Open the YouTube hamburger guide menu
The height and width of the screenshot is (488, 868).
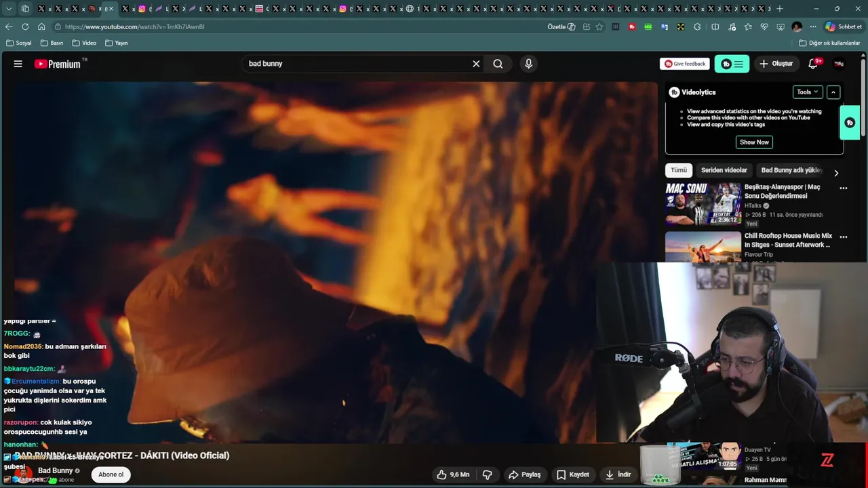click(18, 64)
